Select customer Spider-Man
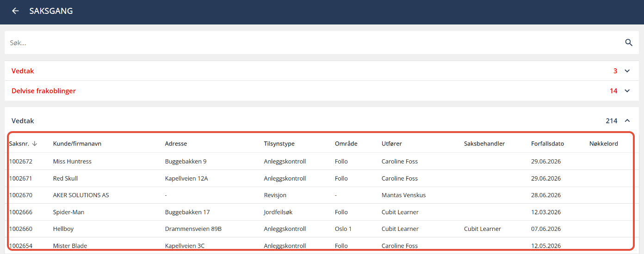 tap(68, 212)
